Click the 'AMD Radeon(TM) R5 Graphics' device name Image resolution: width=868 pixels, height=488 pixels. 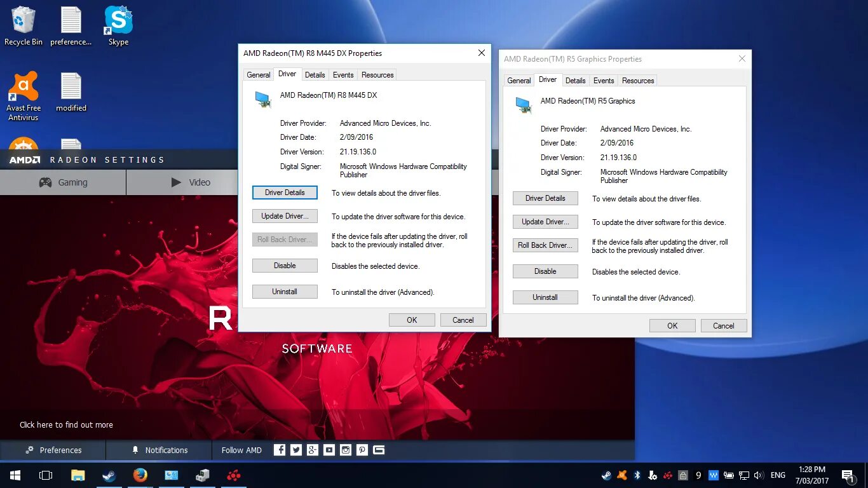pyautogui.click(x=588, y=101)
